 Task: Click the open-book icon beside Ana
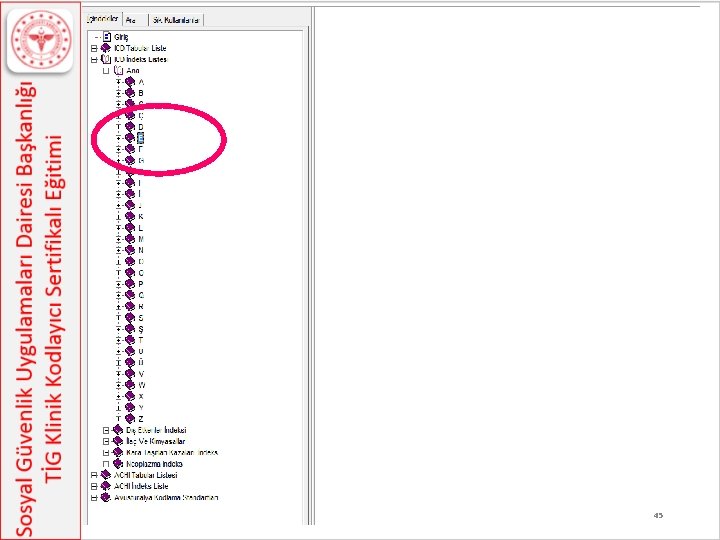point(118,70)
